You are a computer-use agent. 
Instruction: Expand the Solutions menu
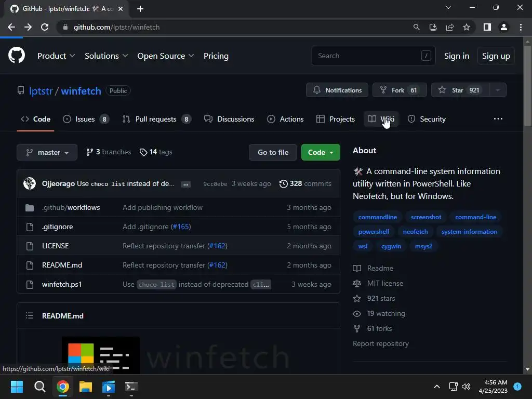106,56
